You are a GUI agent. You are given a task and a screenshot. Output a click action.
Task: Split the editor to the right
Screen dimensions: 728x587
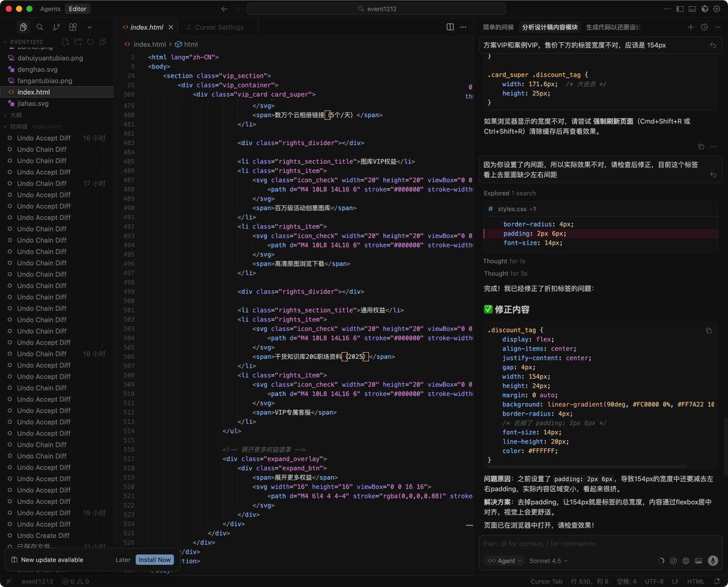(x=450, y=27)
